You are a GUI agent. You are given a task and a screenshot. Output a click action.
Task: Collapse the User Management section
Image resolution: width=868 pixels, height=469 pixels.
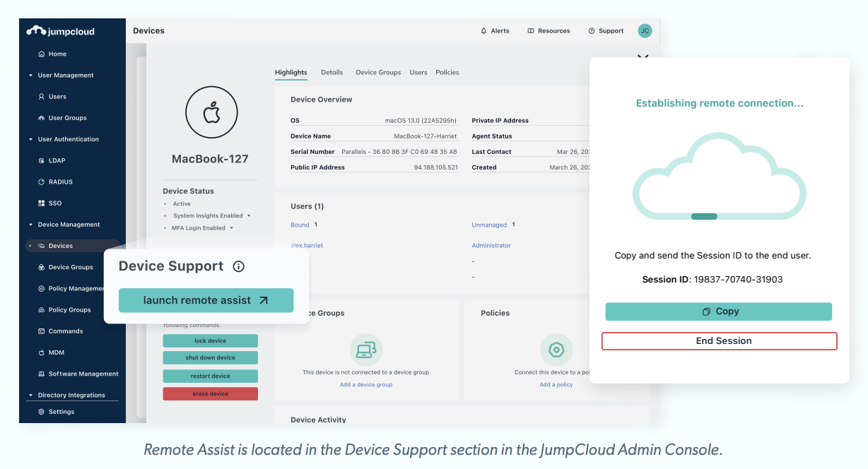(x=30, y=76)
